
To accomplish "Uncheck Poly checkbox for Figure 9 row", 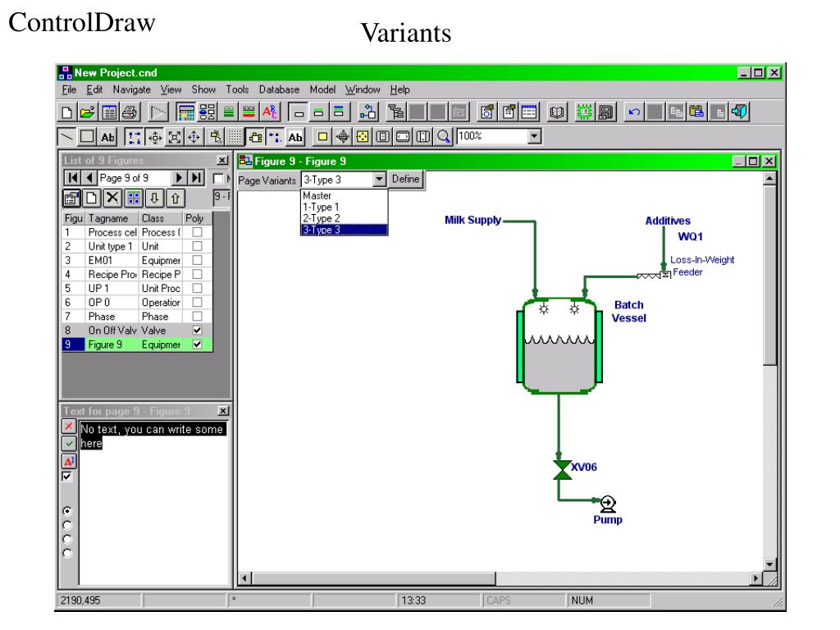I will 197,344.
